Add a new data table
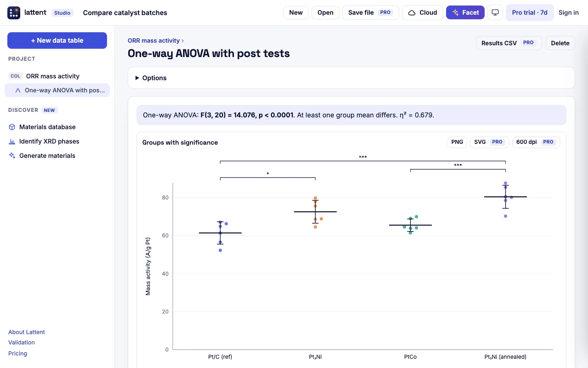The width and height of the screenshot is (588, 368). (x=57, y=40)
